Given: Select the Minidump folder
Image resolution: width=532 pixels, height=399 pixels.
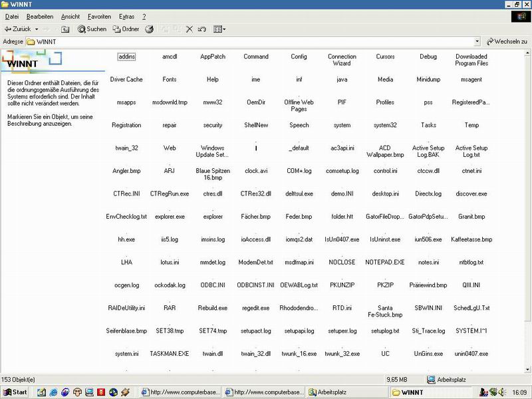Looking at the screenshot, I should pos(428,79).
